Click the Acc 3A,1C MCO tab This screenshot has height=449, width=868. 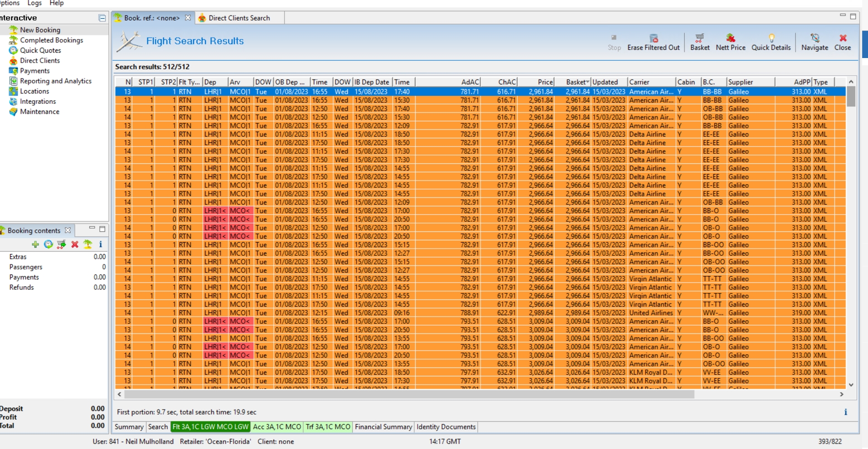click(x=276, y=427)
